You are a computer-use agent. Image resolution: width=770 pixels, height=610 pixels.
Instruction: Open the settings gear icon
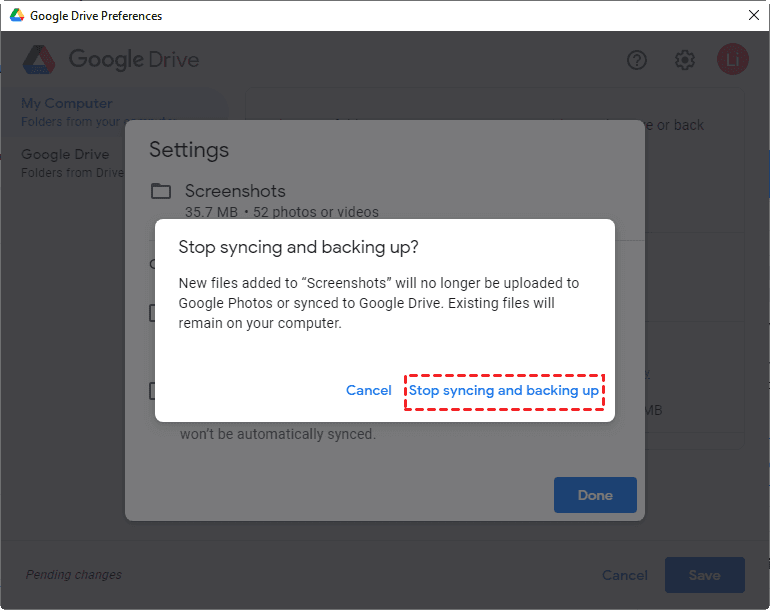coord(685,60)
